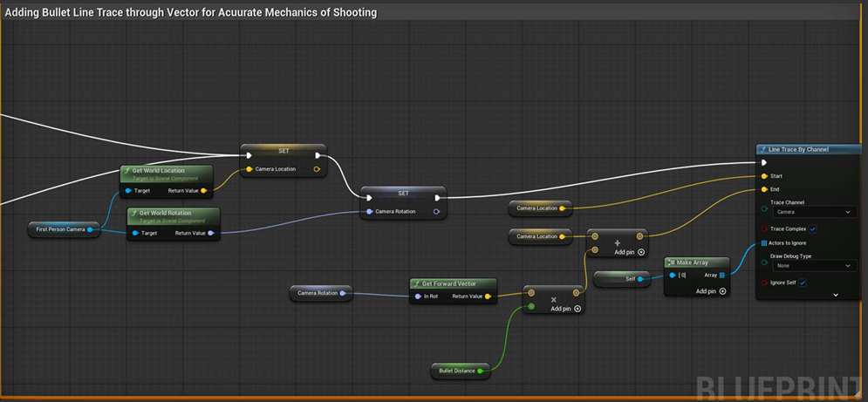Click the Self node output pin
868x402 pixels.
click(640, 279)
